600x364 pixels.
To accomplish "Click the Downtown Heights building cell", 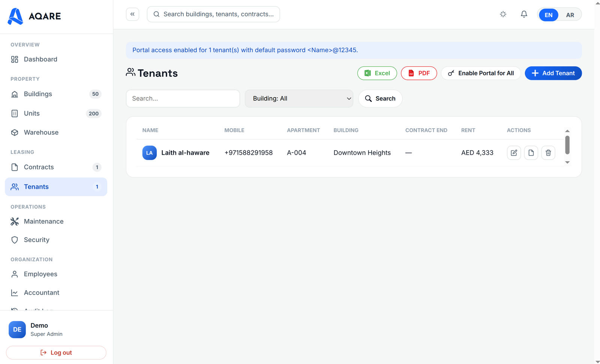I will pyautogui.click(x=362, y=153).
